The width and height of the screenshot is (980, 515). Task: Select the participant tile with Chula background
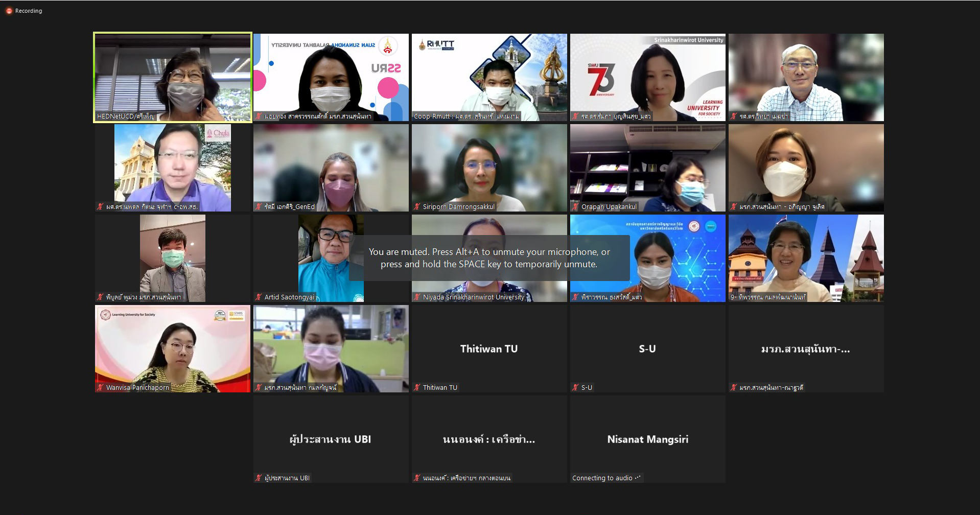point(173,167)
